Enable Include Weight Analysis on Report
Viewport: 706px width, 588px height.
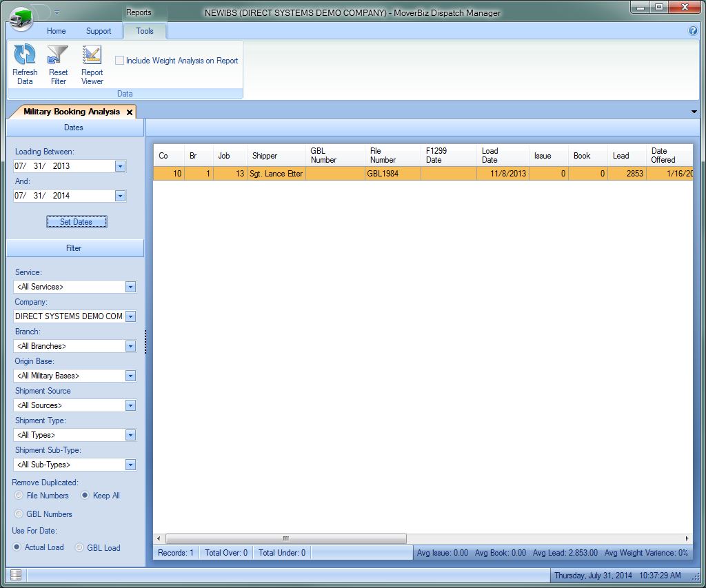coord(120,61)
